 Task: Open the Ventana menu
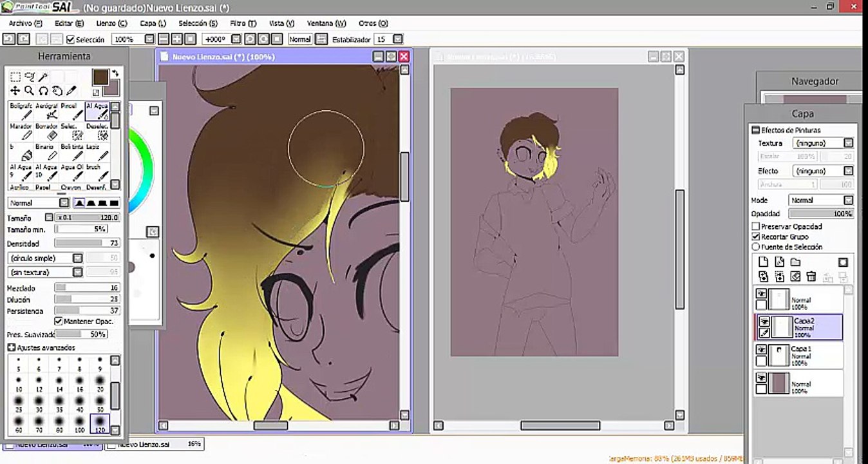point(326,23)
